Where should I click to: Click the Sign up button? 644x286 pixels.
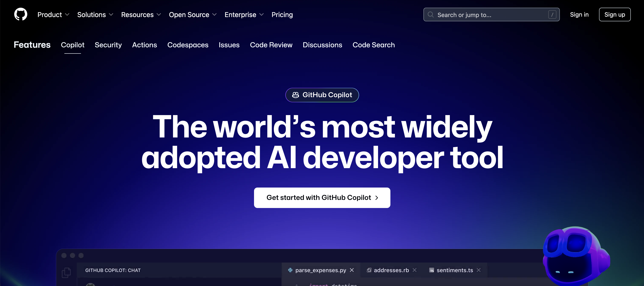pos(615,14)
